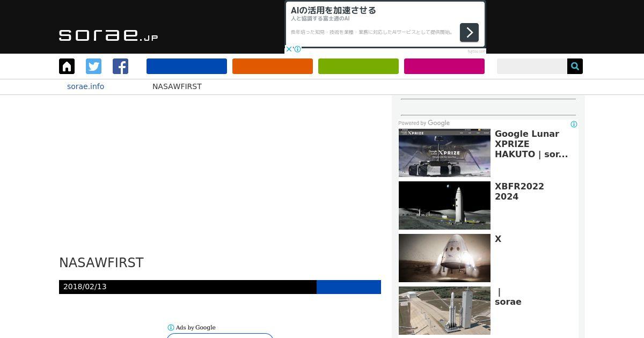Open the Google Lunar XPRIZE HAKUTO title link
This screenshot has width=644, height=338.
coord(531,144)
